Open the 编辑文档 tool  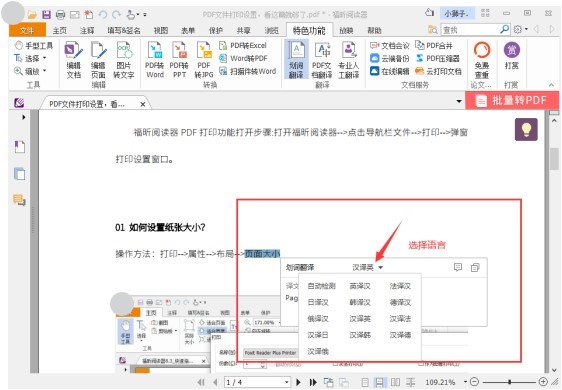74,60
